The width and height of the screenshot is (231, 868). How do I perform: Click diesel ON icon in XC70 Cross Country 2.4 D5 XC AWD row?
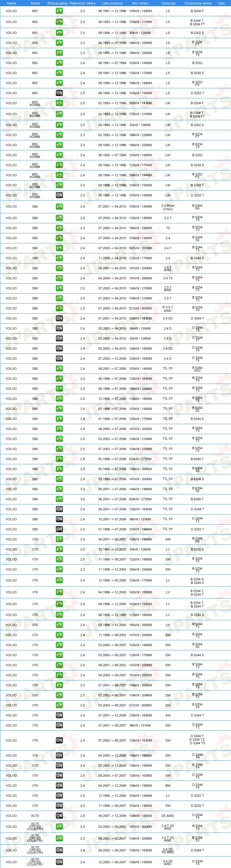click(59, 850)
